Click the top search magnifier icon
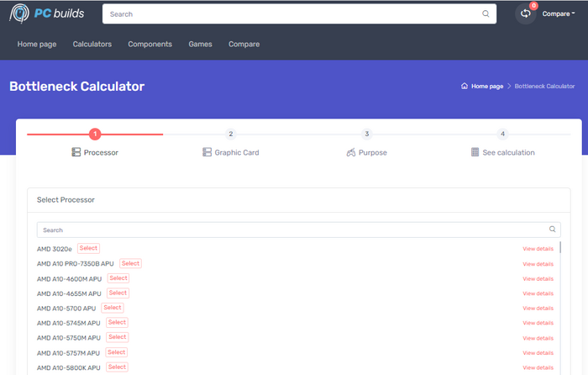 tap(486, 14)
